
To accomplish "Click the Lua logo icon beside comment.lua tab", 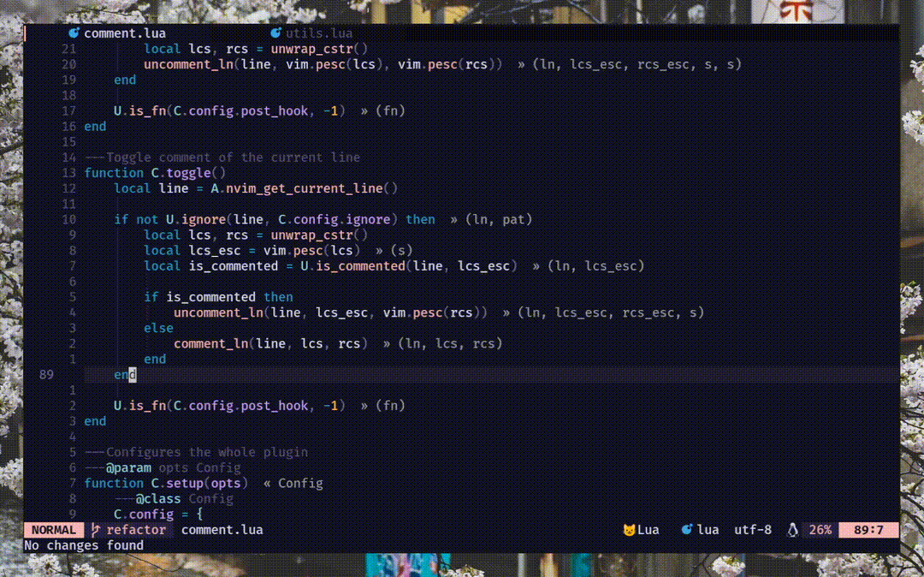I will click(74, 33).
